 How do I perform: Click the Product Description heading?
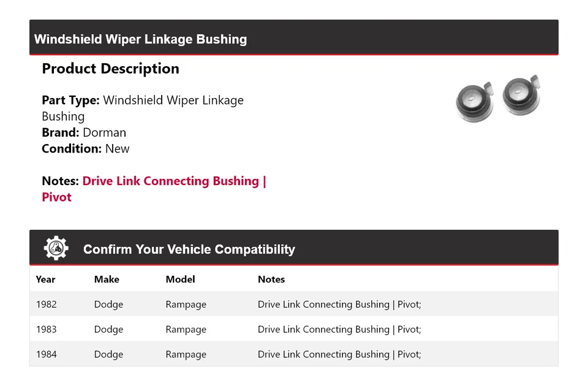point(110,69)
